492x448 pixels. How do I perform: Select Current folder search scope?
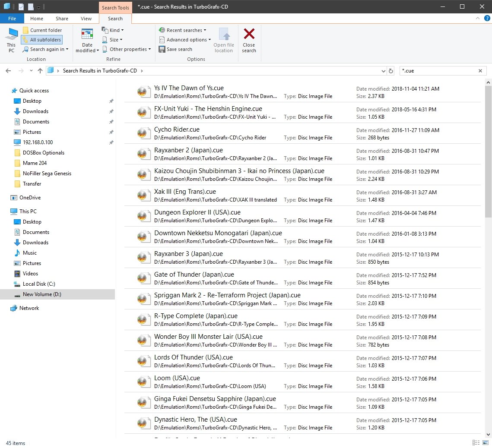coord(42,30)
